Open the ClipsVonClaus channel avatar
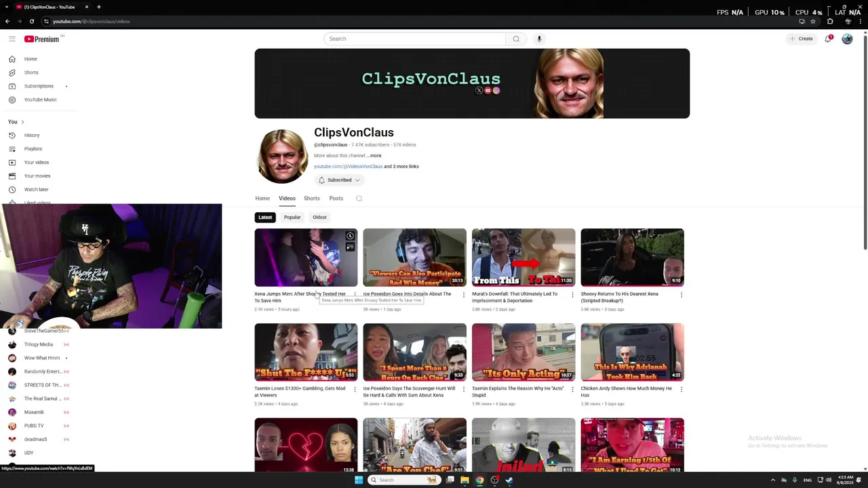Image resolution: width=868 pixels, height=488 pixels. [283, 157]
